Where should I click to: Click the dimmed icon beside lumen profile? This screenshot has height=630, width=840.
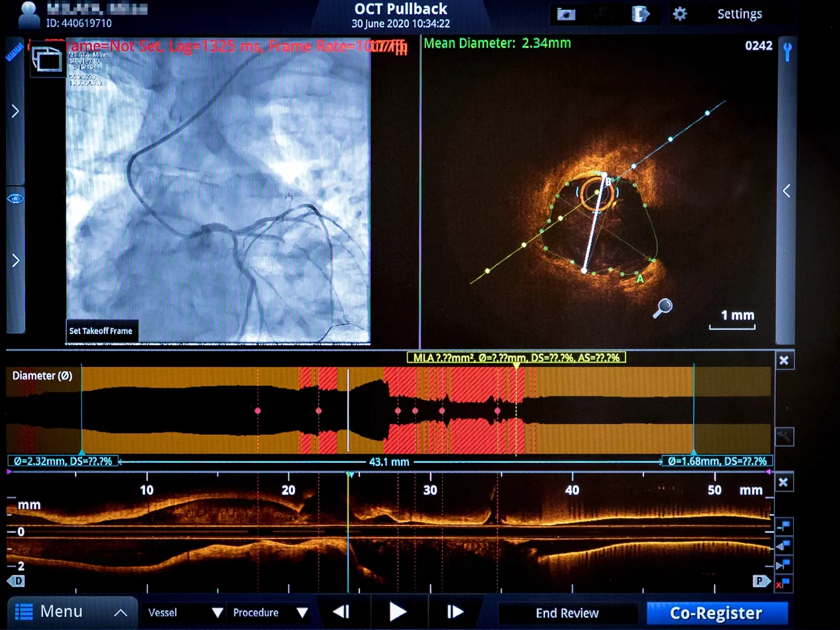(x=784, y=437)
